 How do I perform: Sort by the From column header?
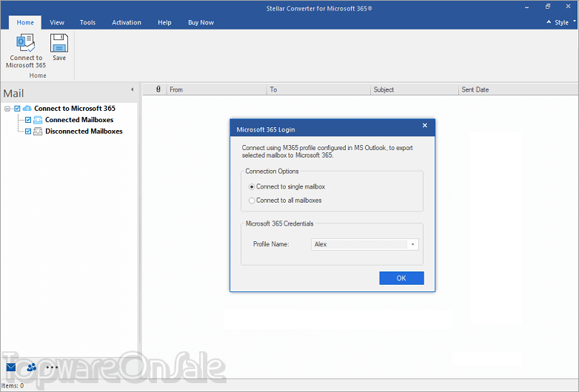[217, 89]
